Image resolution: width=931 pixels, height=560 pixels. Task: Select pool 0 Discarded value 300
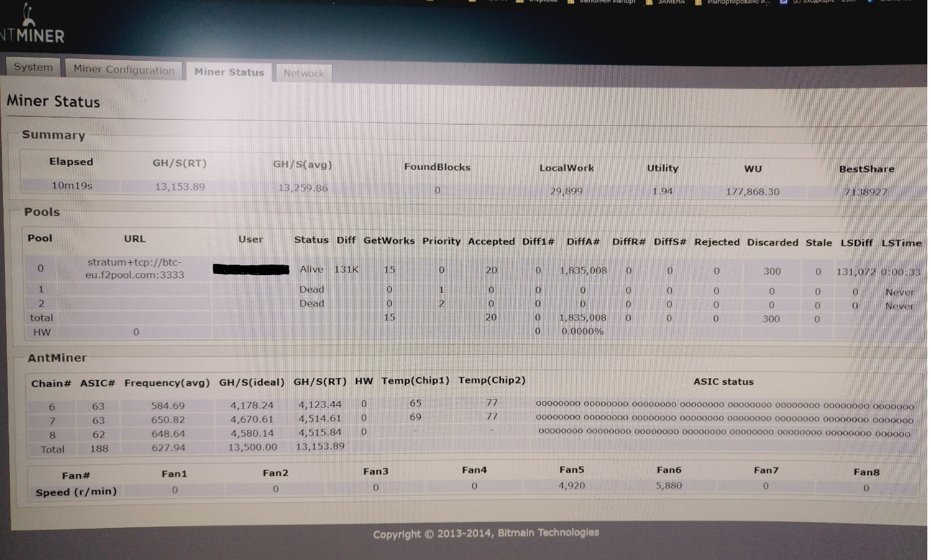coord(772,271)
